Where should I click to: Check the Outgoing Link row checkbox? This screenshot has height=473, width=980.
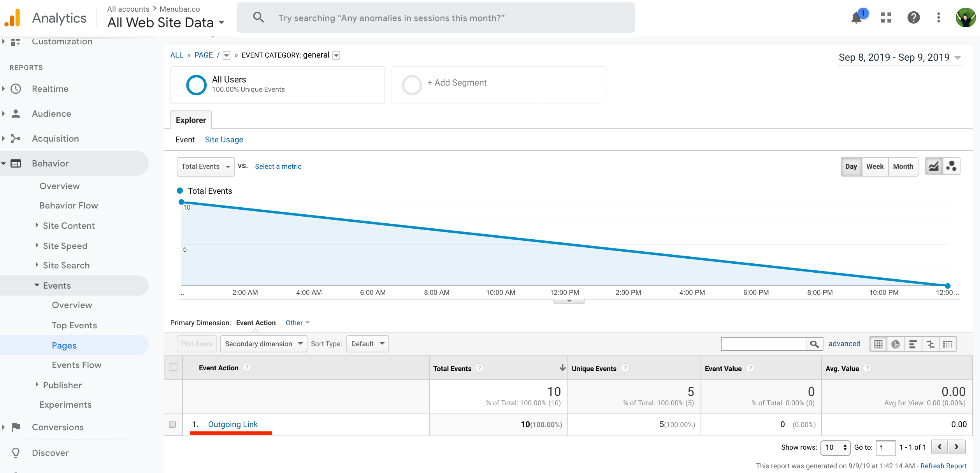172,424
